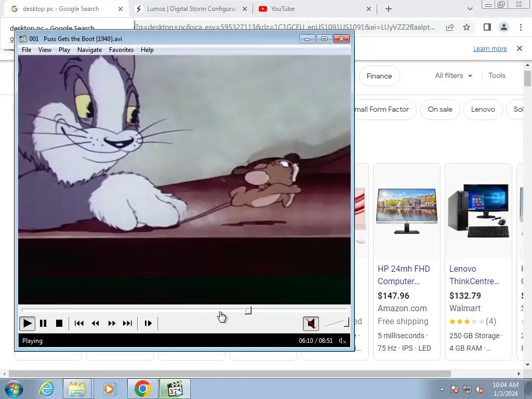
Task: Click the system tray volume icon
Action: (480, 389)
